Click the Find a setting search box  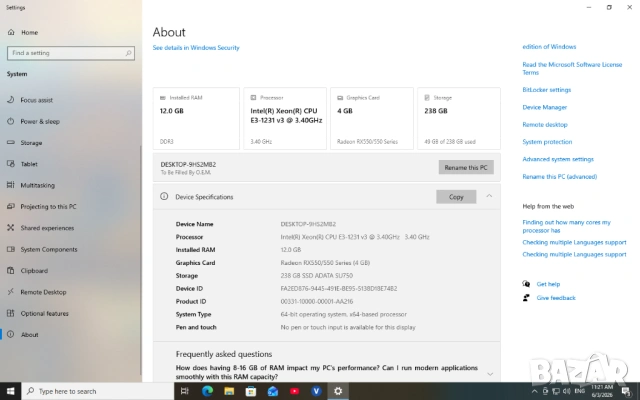click(71, 53)
